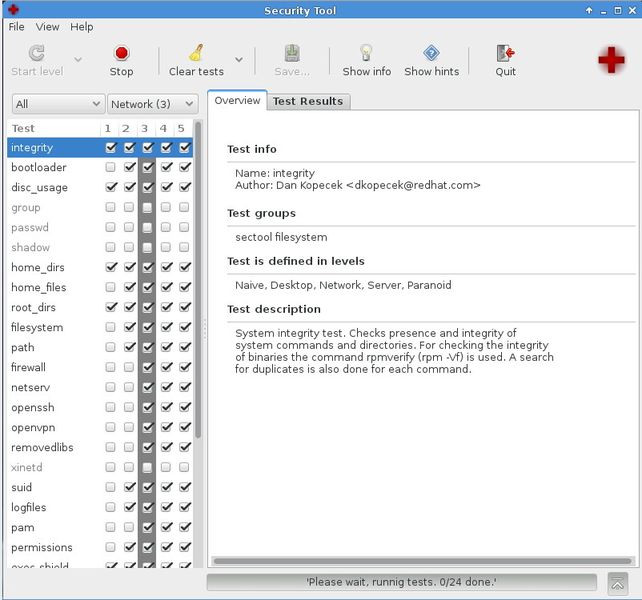The width and height of the screenshot is (642, 600).
Task: Open the View menu
Action: (x=47, y=27)
